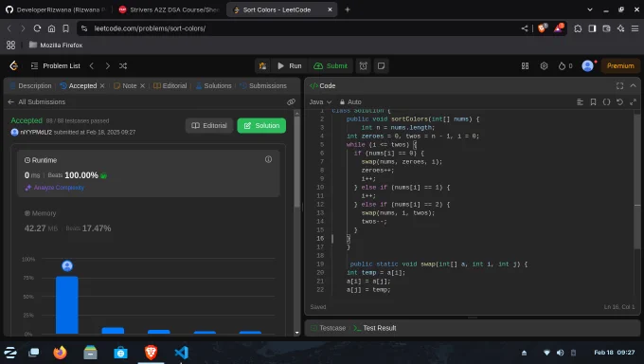Screen dimensions: 644x364
Task: Switch to DeveloperRizwana GitHub tab
Action: 56,9
